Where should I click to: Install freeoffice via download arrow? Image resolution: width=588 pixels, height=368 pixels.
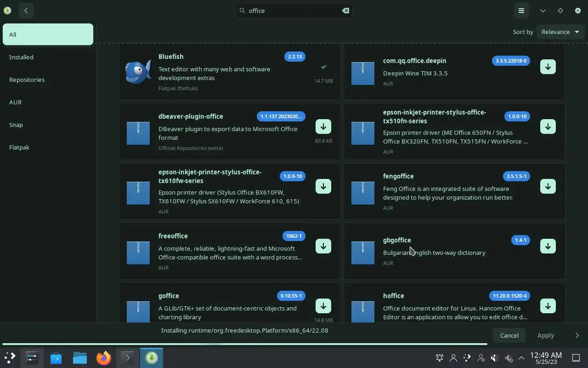click(323, 246)
